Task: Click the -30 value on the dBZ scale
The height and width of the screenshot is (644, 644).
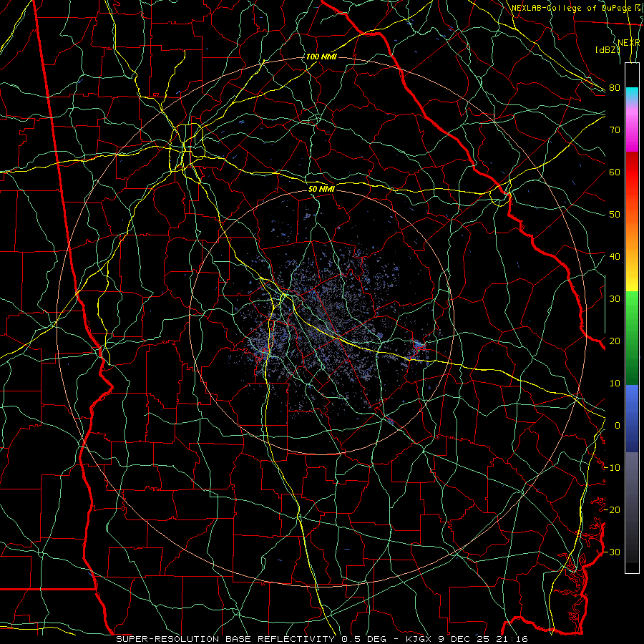Action: (x=612, y=552)
